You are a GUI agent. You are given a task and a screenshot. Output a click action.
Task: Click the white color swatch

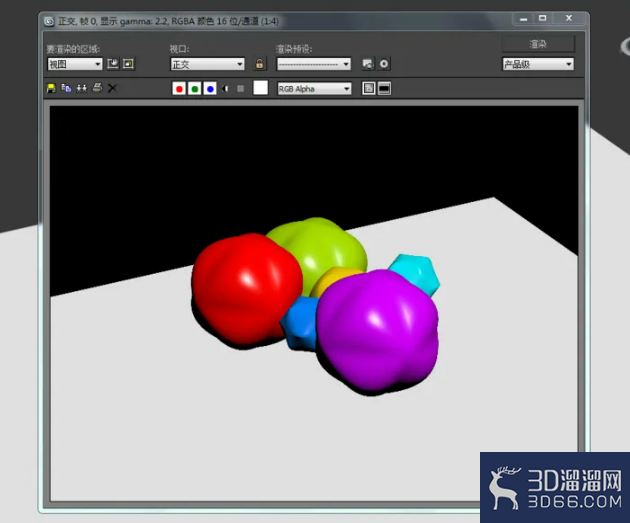coord(260,88)
